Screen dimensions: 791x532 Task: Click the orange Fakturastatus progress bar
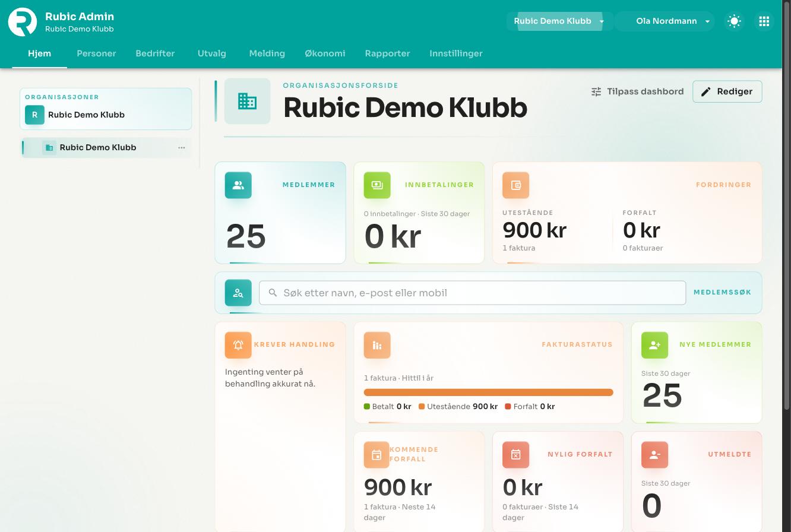tap(489, 392)
